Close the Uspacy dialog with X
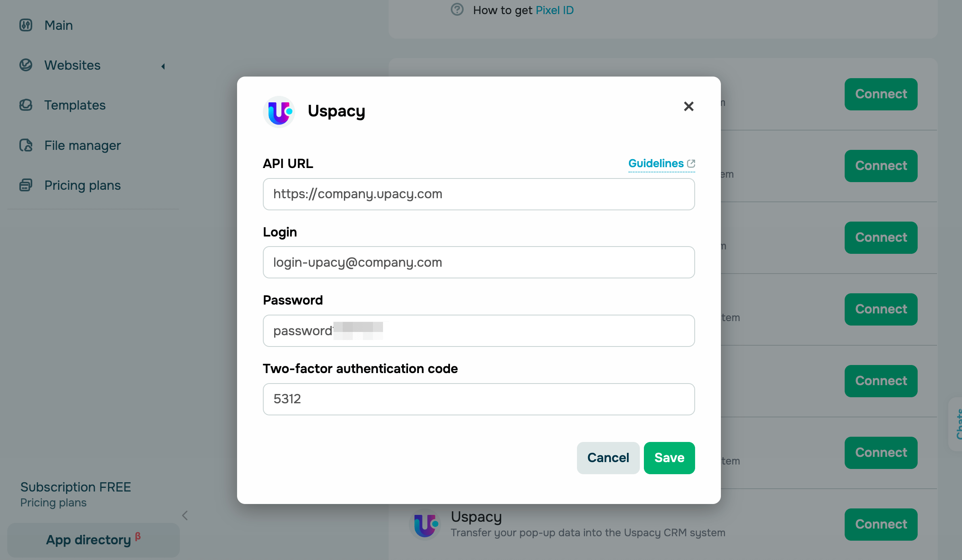This screenshot has width=962, height=560. [x=689, y=106]
